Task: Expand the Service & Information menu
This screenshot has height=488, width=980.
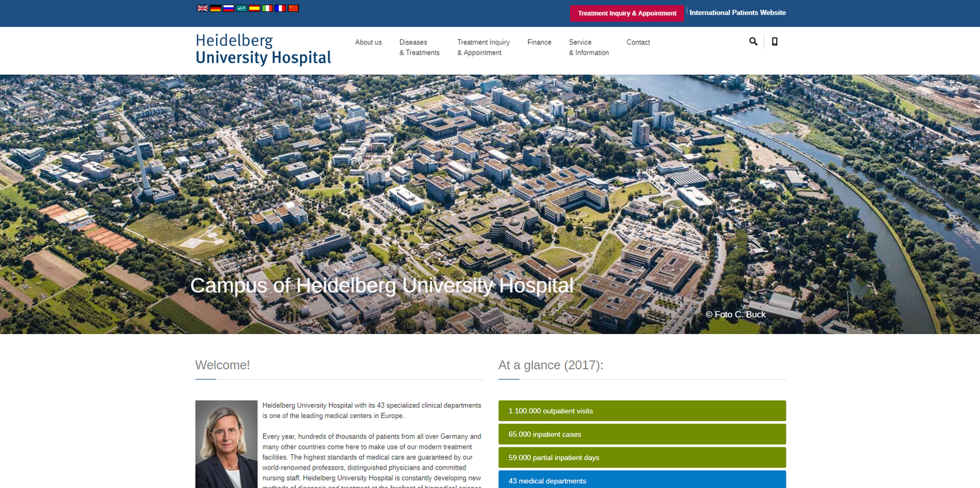Action: tap(589, 47)
